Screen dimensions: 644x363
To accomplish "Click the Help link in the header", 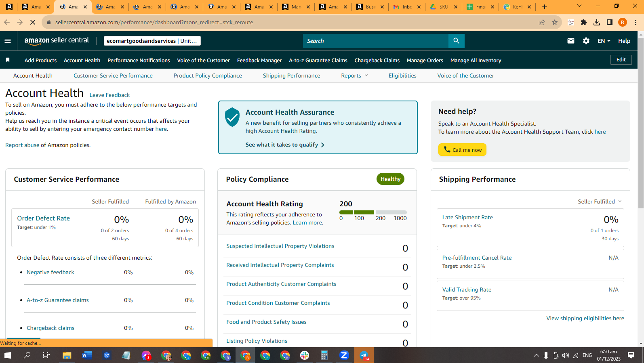I will [x=624, y=41].
